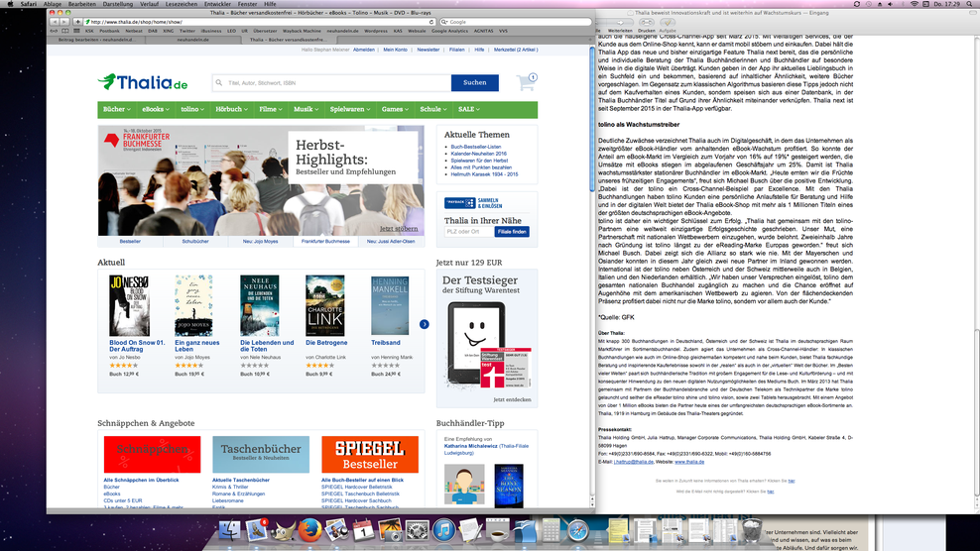Click the Abmelden link
Viewport: 980px width, 551px height.
[x=364, y=50]
